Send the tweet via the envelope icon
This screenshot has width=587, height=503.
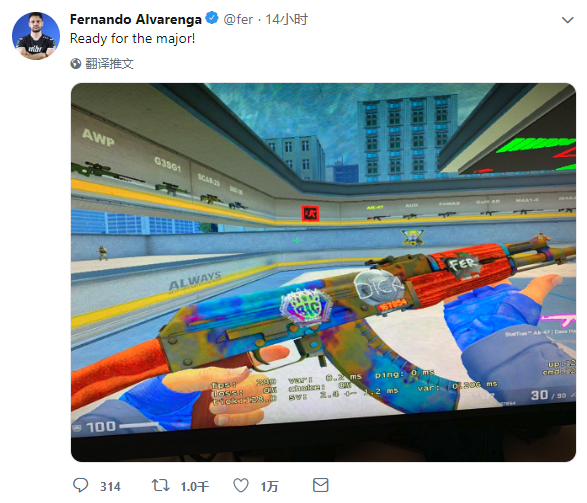point(320,485)
